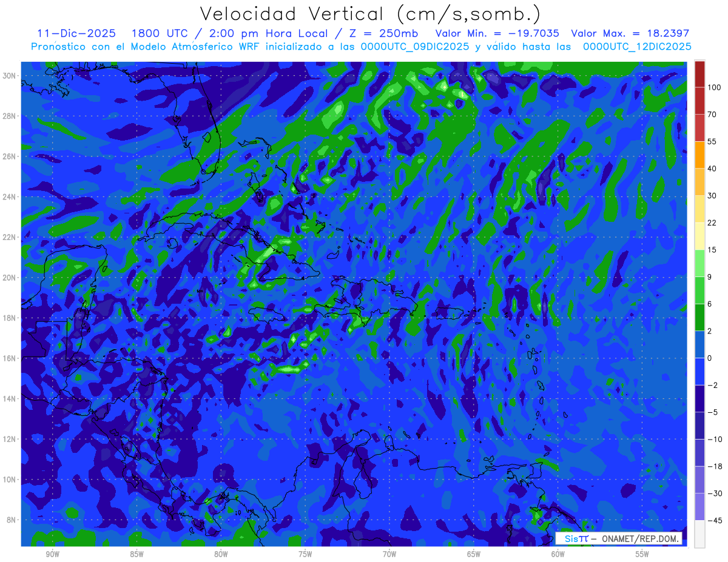The width and height of the screenshot is (728, 562).
Task: Select the indigo swatch between -10 and -5
Action: [x=699, y=426]
